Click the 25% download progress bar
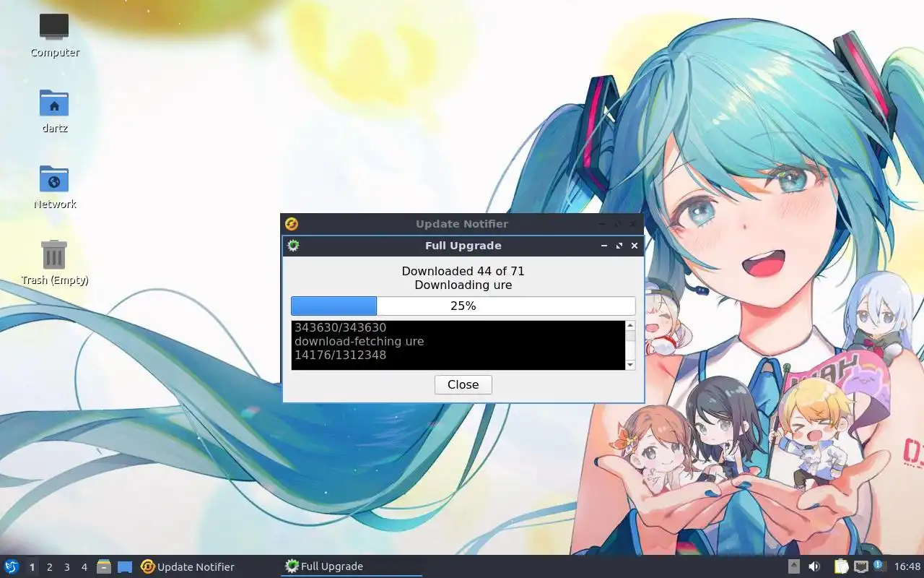The image size is (924, 578). point(463,306)
